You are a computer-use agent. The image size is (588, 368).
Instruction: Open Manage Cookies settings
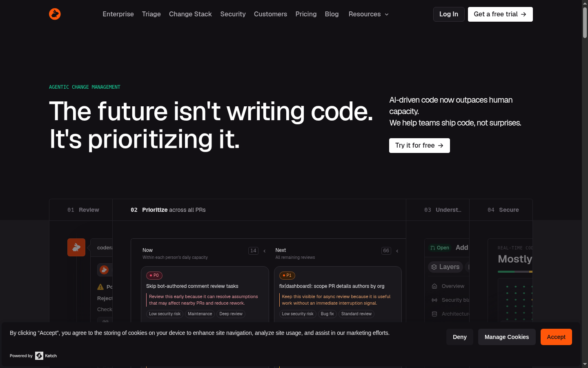pyautogui.click(x=507, y=337)
